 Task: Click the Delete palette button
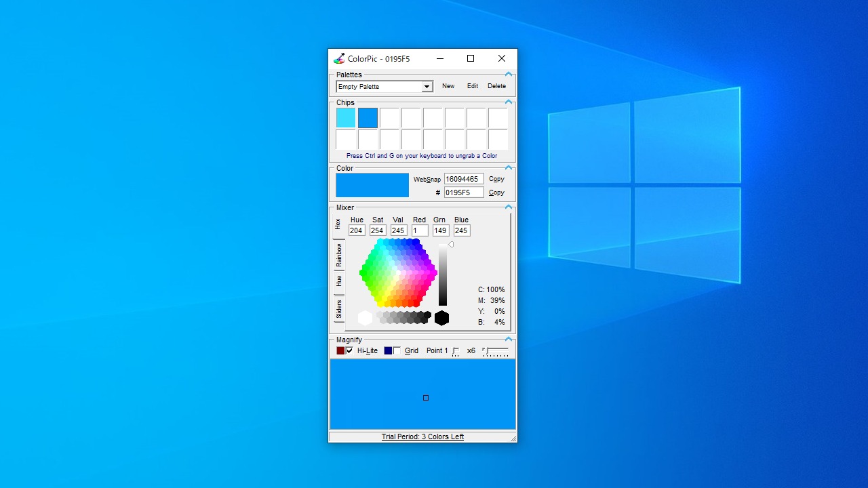(496, 86)
